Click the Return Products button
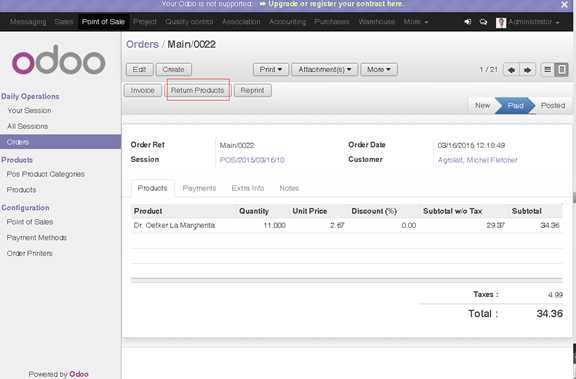Viewport: 576px width, 379px height. click(x=197, y=90)
